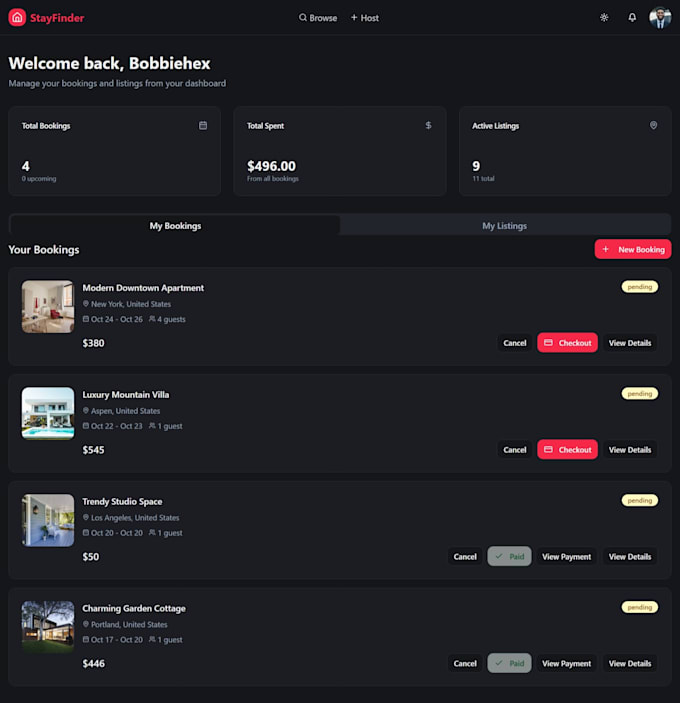Click the plus icon on New Booking

click(606, 249)
